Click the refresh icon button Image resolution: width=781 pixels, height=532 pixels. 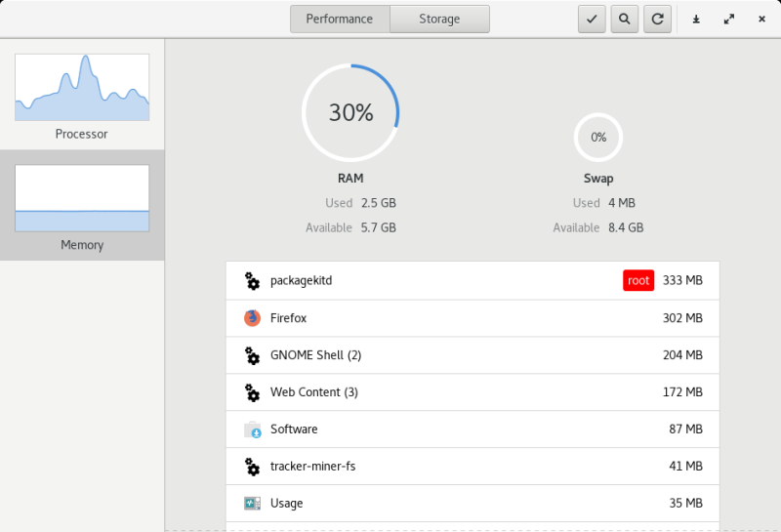pyautogui.click(x=657, y=19)
